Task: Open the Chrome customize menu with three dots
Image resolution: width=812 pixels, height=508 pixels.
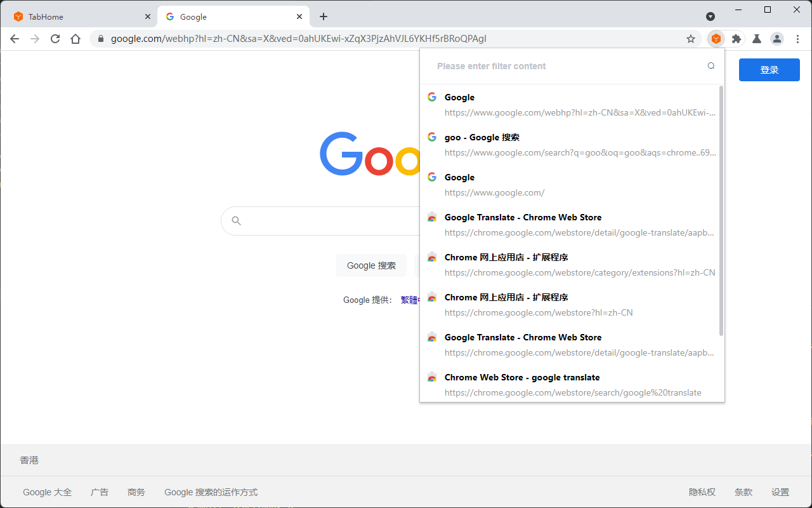Action: click(x=797, y=39)
